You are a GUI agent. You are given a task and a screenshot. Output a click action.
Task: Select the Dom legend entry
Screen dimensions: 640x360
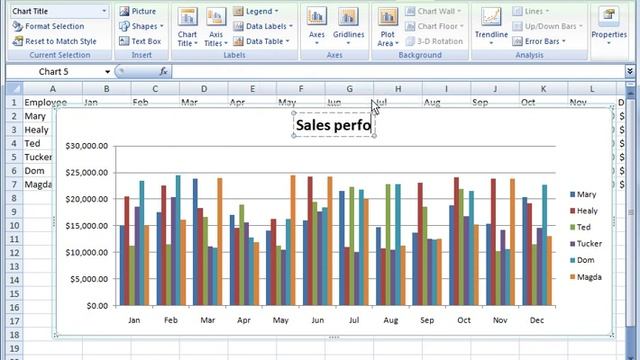tap(582, 260)
